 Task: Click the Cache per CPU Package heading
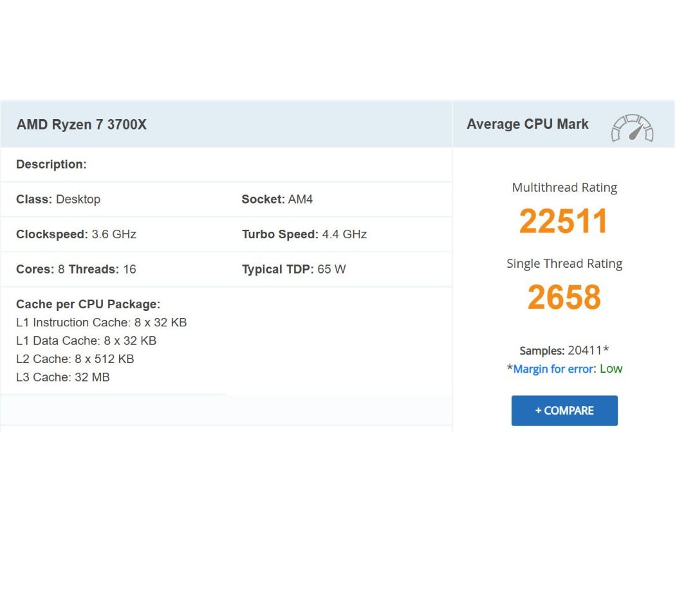point(88,304)
